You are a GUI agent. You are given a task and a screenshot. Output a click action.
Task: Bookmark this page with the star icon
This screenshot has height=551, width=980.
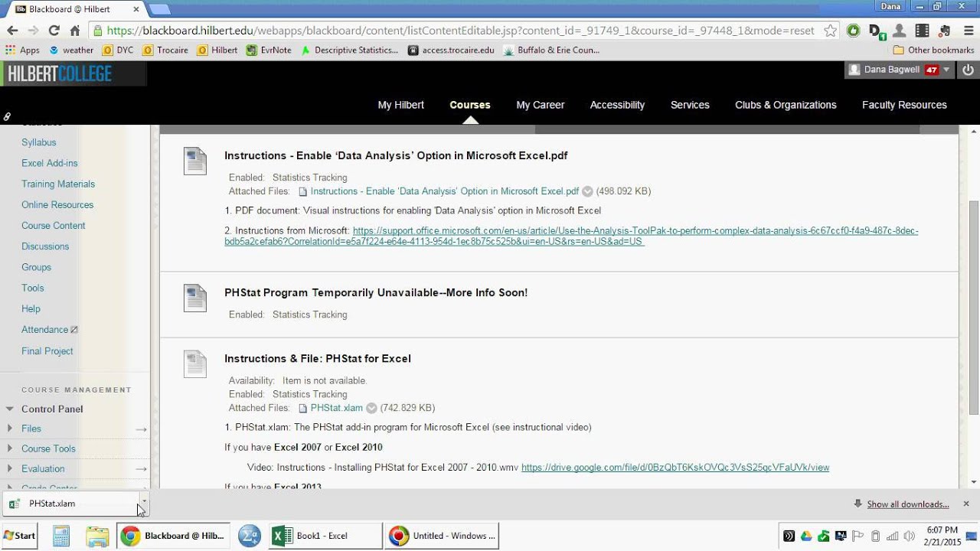point(830,31)
